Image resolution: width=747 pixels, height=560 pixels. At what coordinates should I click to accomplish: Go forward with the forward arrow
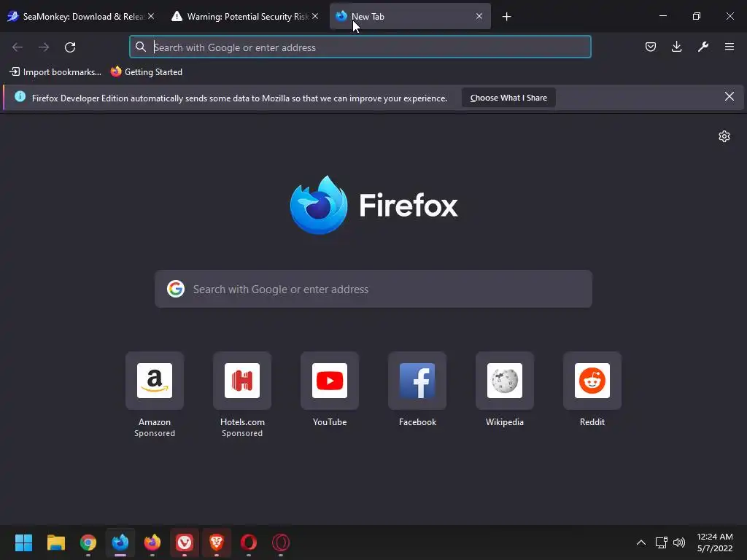click(x=44, y=47)
